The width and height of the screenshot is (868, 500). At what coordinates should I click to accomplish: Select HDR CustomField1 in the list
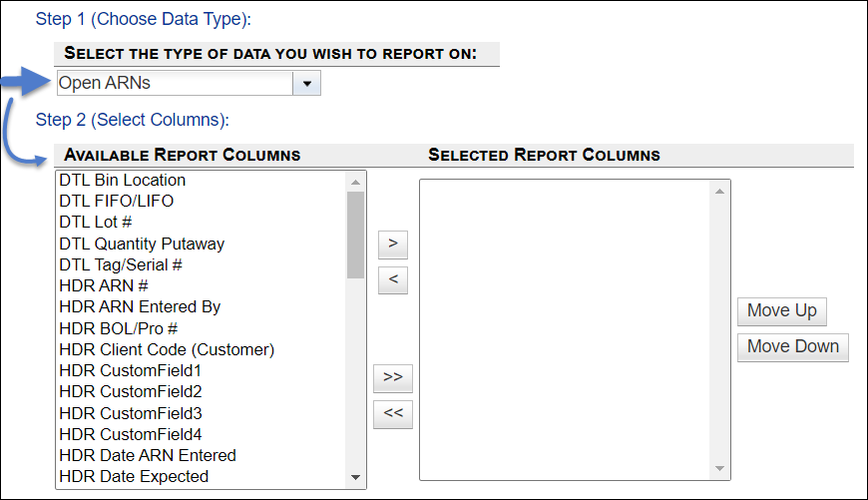click(131, 371)
